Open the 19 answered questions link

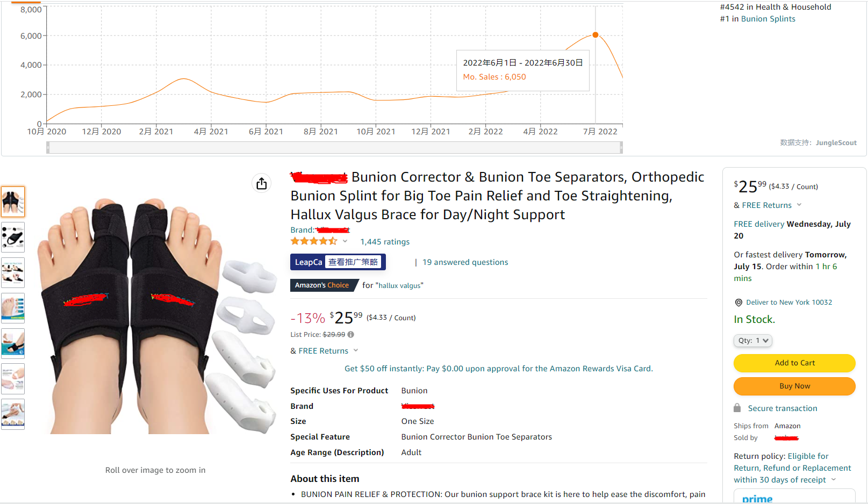[465, 262]
